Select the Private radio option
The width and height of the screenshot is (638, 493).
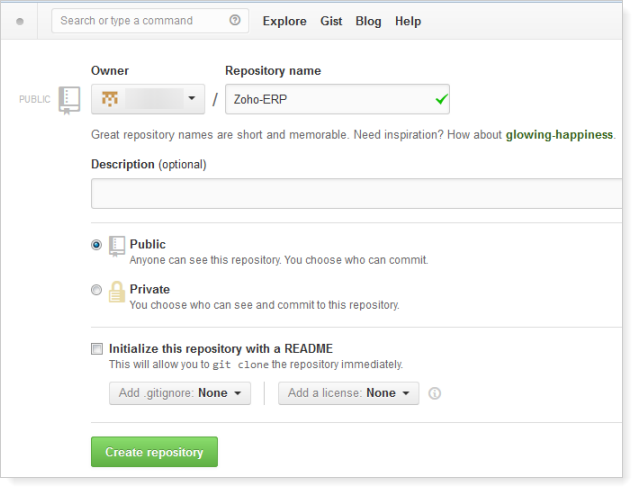(96, 290)
